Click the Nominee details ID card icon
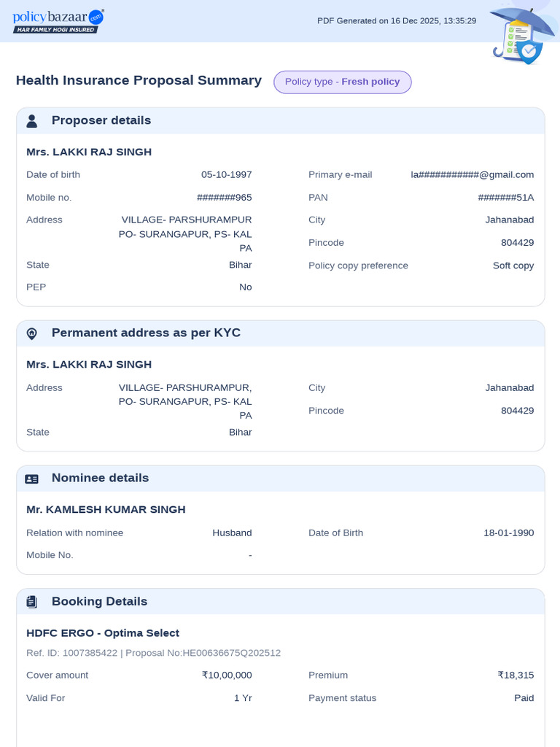Image resolution: width=560 pixels, height=747 pixels. (x=32, y=479)
